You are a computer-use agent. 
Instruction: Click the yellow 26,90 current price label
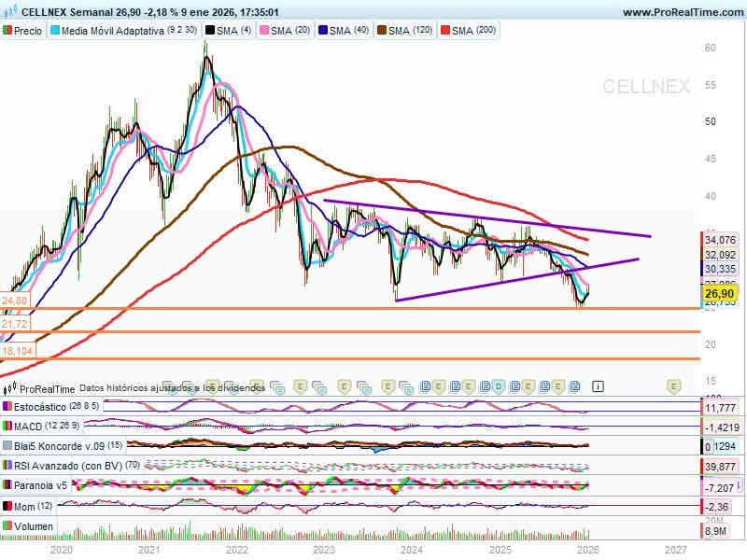[x=720, y=295]
